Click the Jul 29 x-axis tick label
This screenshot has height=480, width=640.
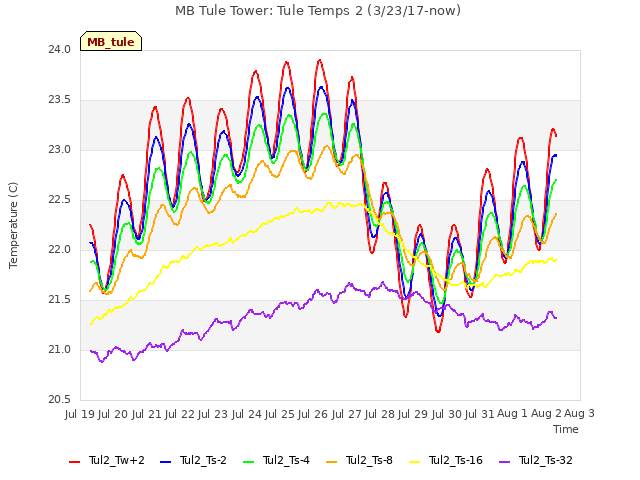click(x=413, y=414)
